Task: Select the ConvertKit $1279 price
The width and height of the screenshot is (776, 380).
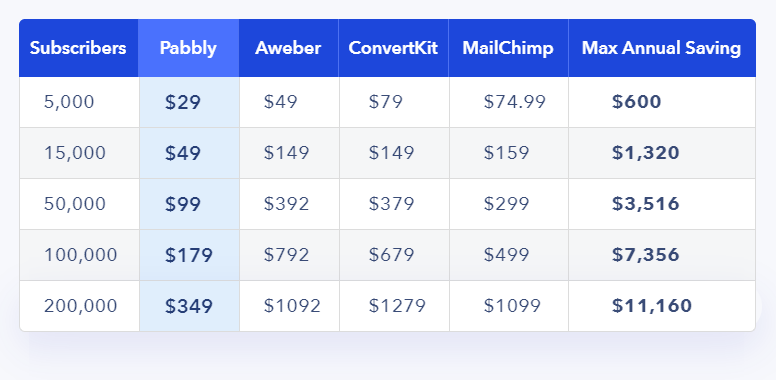Action: 397,306
